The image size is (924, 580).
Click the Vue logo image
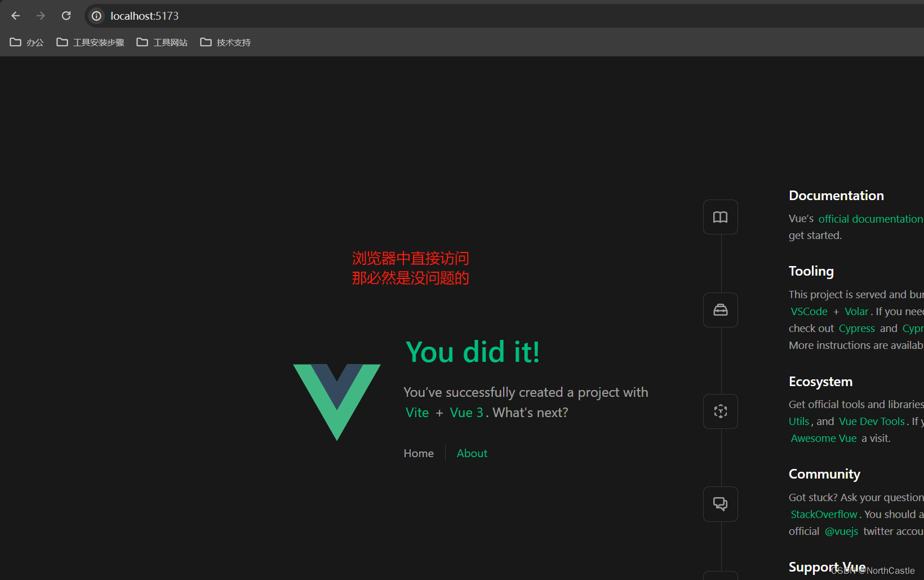[337, 402]
